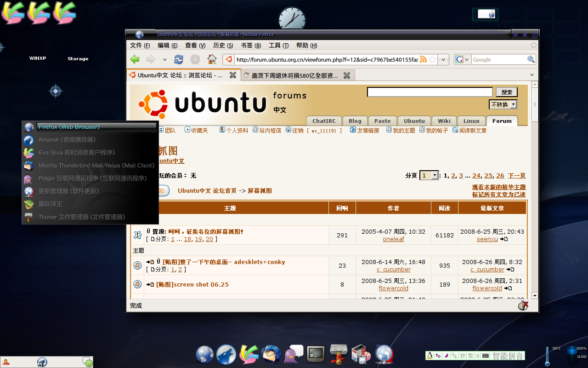Open the 帮助 (H) menu
The height and width of the screenshot is (368, 588).
[306, 45]
